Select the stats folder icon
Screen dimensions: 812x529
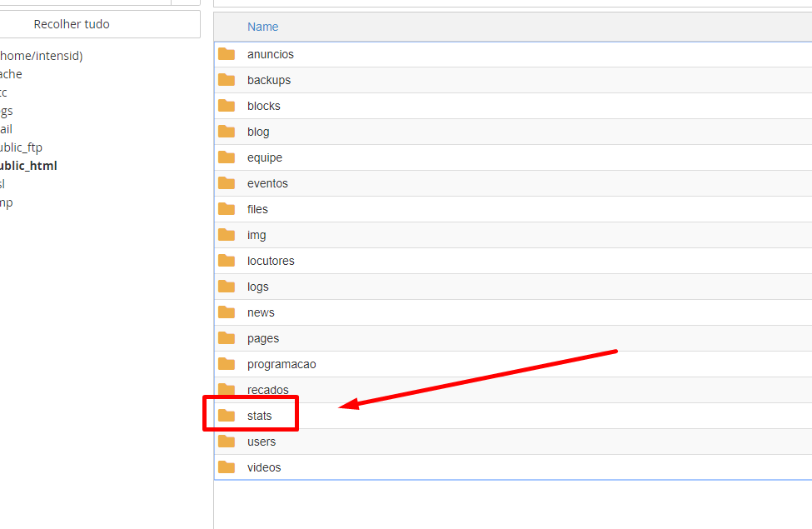point(227,416)
